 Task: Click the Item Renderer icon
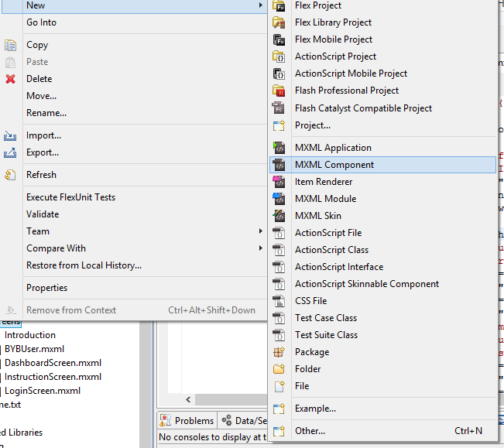[x=279, y=182]
